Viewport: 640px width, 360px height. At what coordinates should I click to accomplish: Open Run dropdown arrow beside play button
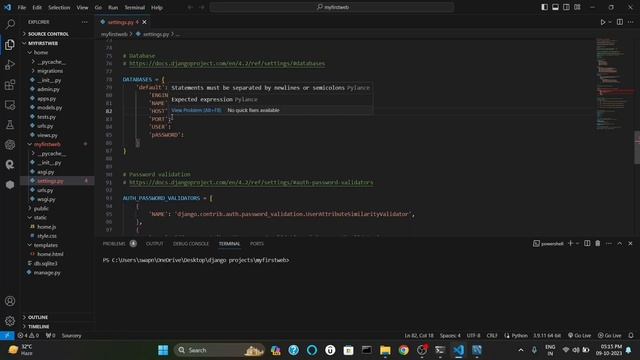[610, 22]
